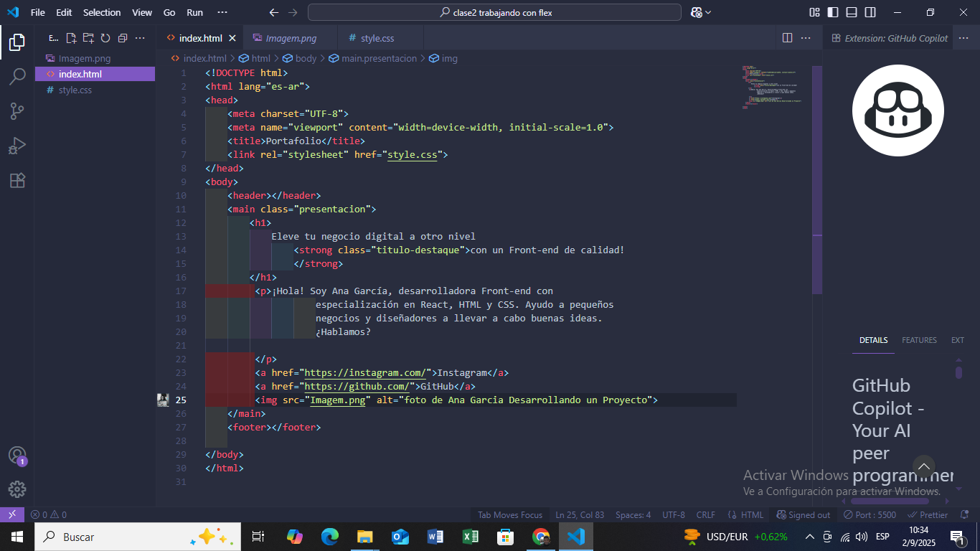This screenshot has width=980, height=551.
Task: Open Customize Layout from the title bar
Action: pyautogui.click(x=814, y=12)
